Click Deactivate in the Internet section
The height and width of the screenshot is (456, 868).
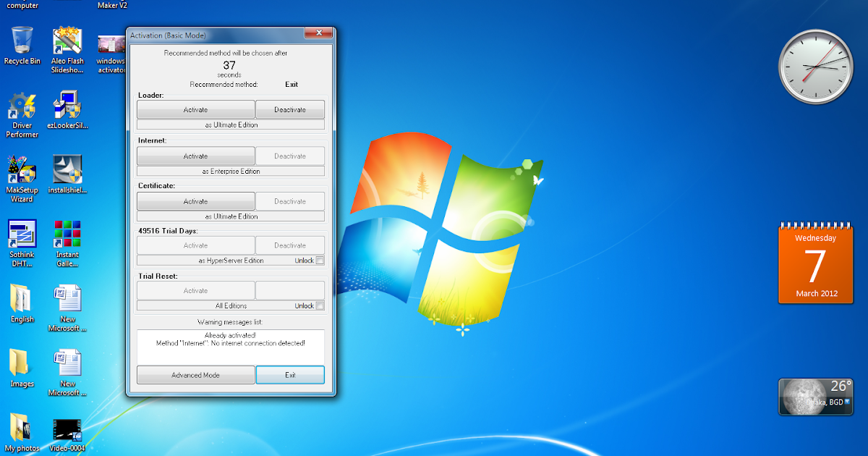290,156
